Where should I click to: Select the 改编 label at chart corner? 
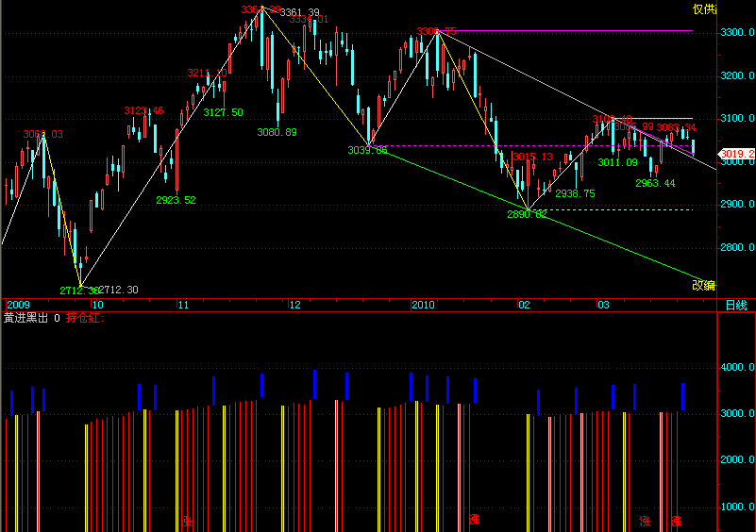pos(703,285)
